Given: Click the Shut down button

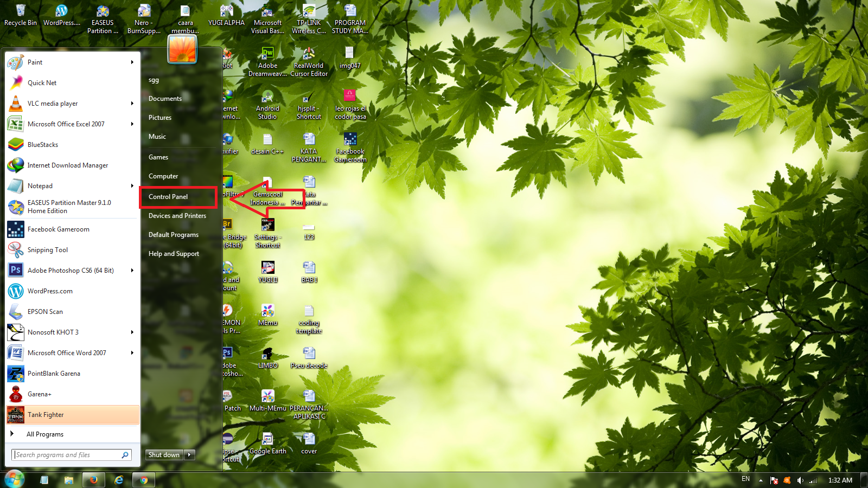Looking at the screenshot, I should 164,455.
